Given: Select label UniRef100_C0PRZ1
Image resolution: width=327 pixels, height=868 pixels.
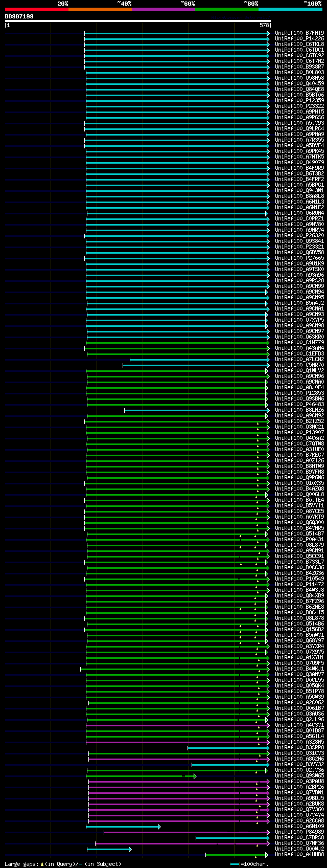Looking at the screenshot, I should tap(299, 218).
